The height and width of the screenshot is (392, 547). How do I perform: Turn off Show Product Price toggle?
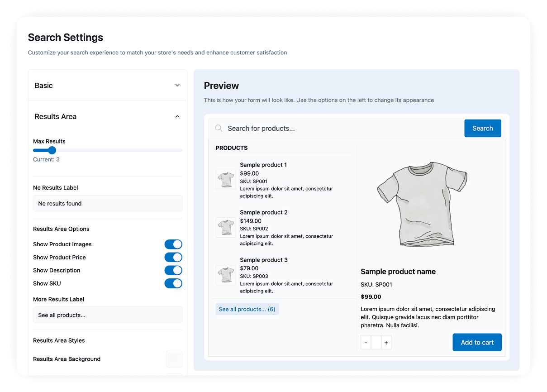click(173, 258)
